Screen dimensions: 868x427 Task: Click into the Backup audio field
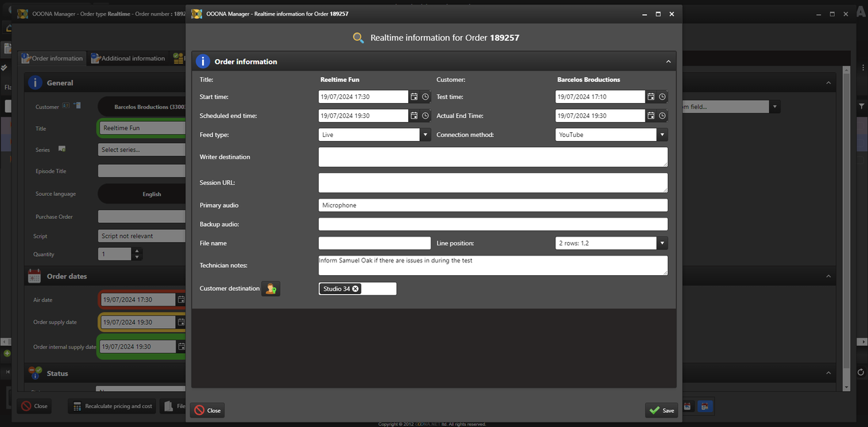pos(492,224)
